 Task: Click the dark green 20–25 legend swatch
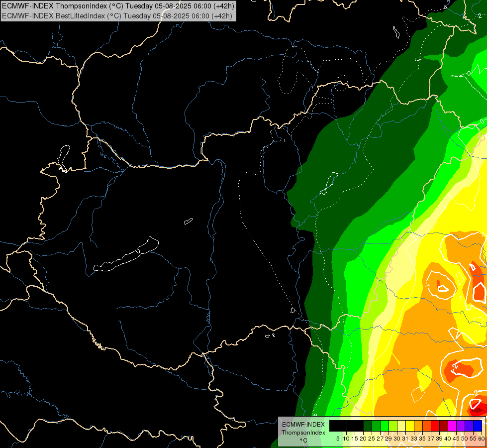[368, 426]
